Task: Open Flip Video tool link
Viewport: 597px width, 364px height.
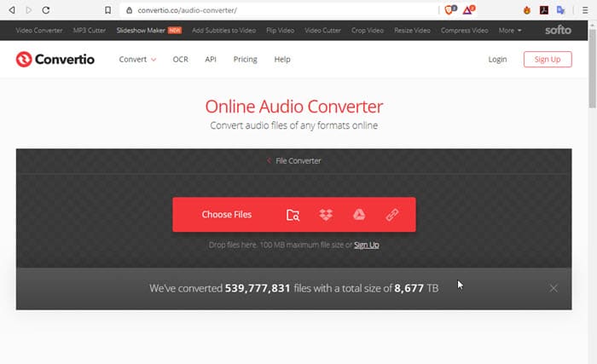Action: [281, 31]
